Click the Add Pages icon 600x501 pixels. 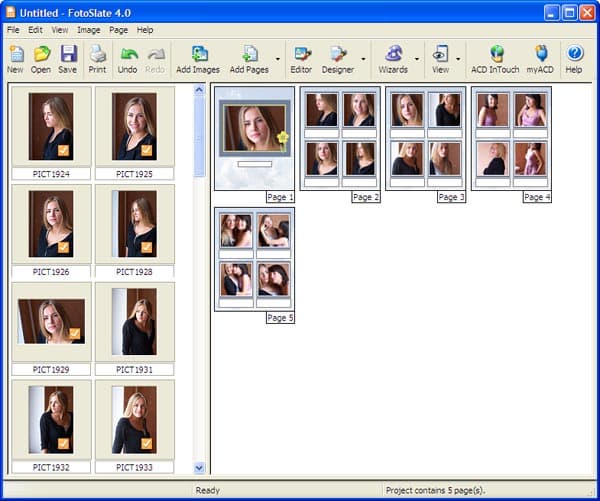point(249,59)
